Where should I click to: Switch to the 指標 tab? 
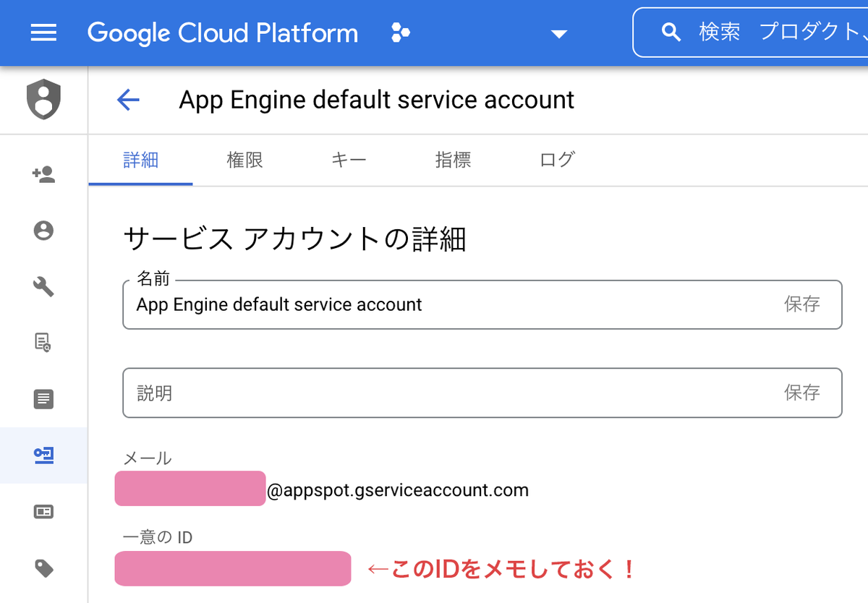(x=453, y=160)
